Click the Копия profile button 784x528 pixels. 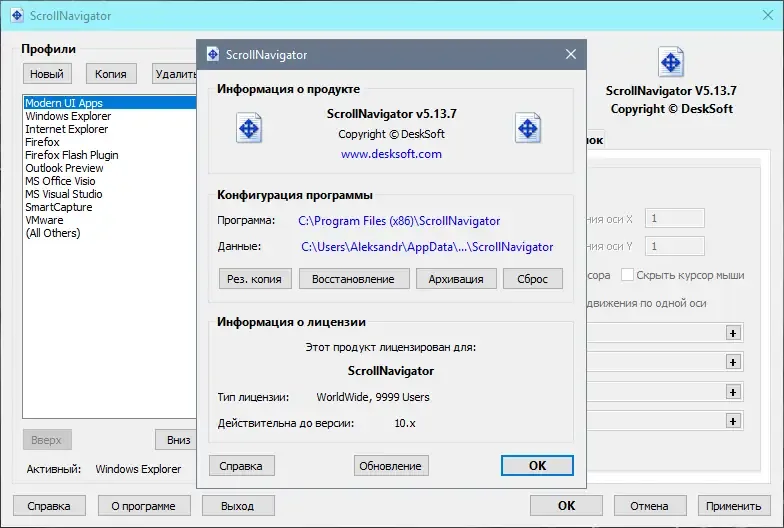111,74
